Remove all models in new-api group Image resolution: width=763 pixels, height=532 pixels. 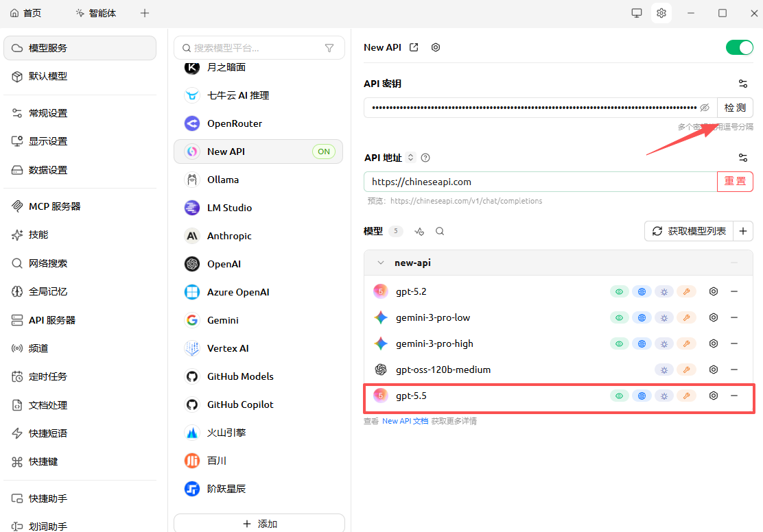coord(733,263)
